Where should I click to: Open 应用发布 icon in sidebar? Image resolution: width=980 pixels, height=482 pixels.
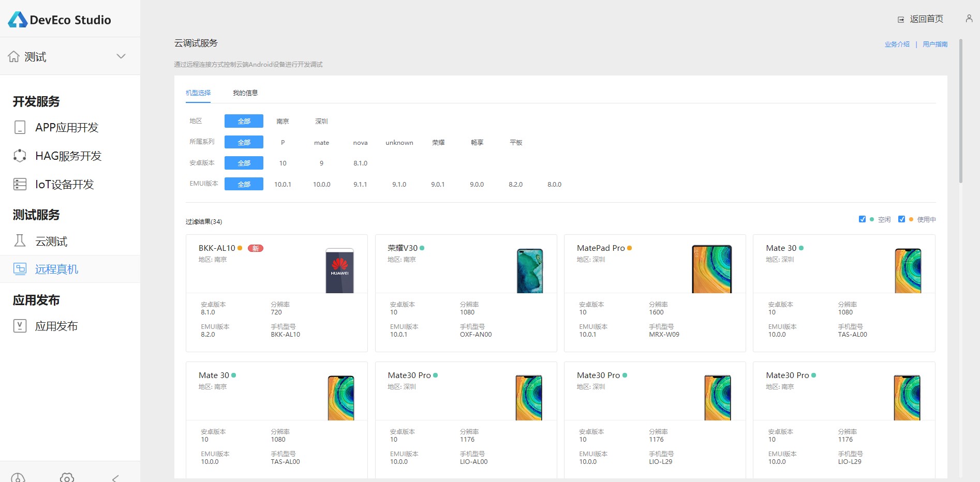point(20,326)
